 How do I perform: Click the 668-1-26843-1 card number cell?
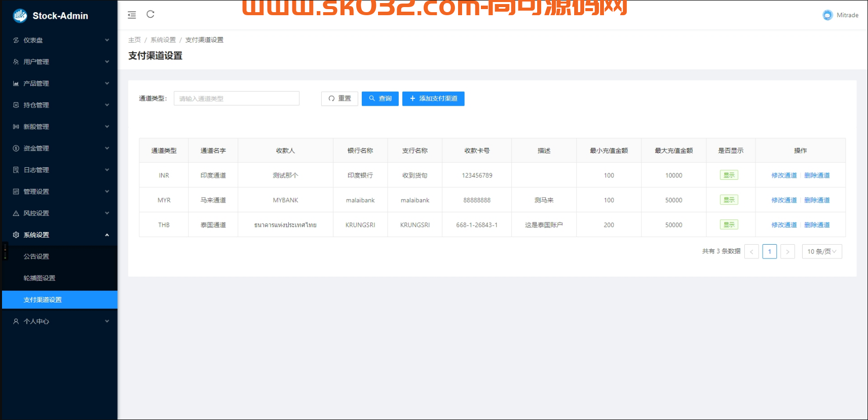(x=477, y=225)
